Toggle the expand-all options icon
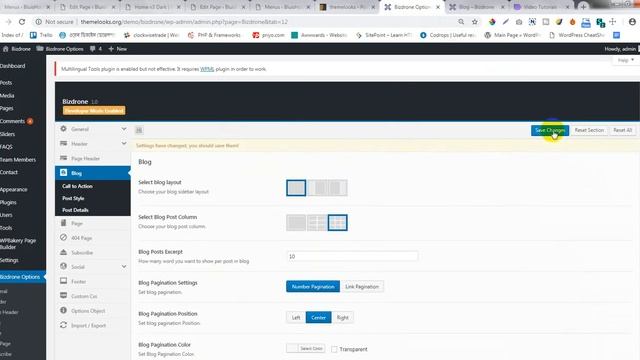Viewport: 640px width, 360px height. (139, 130)
